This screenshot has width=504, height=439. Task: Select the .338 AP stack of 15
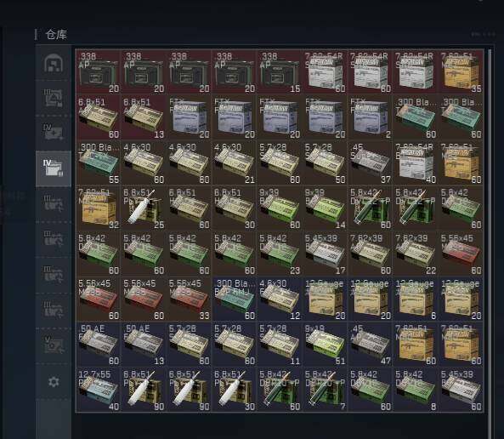click(x=279, y=71)
